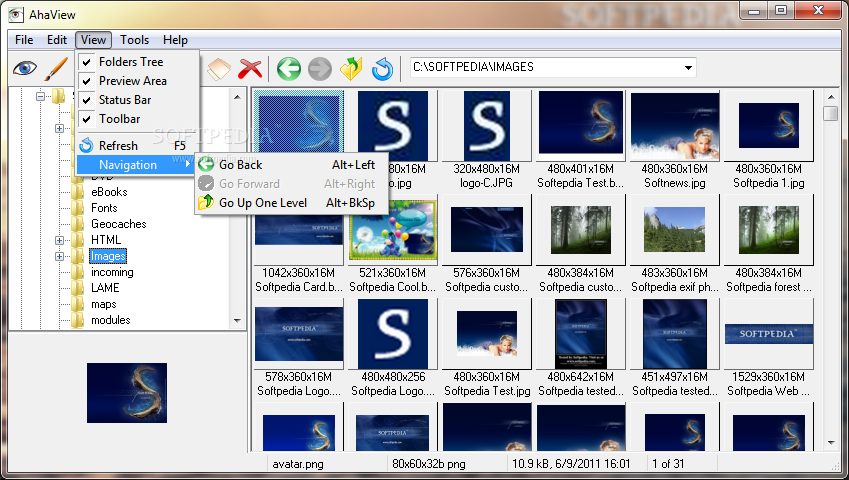The image size is (849, 480).
Task: Select the Fonts folder
Action: (104, 208)
